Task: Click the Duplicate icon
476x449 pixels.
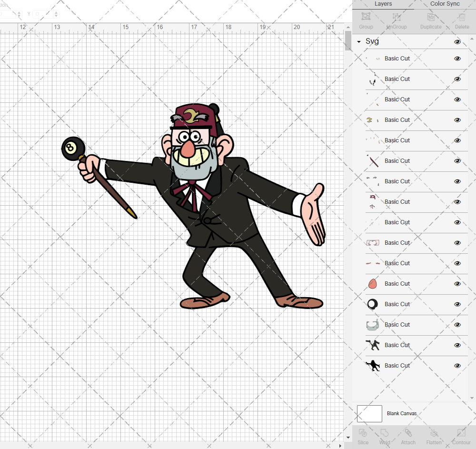Action: (431, 16)
